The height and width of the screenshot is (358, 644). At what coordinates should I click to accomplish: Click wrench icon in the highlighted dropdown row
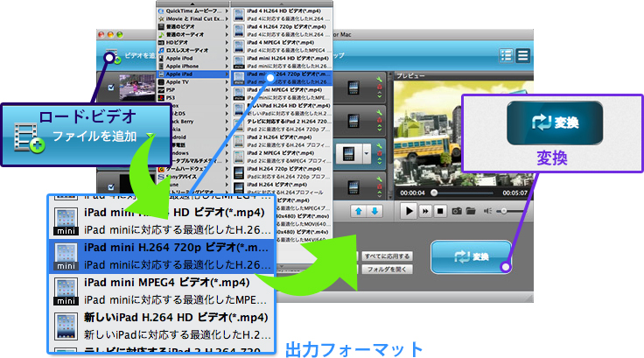379,145
